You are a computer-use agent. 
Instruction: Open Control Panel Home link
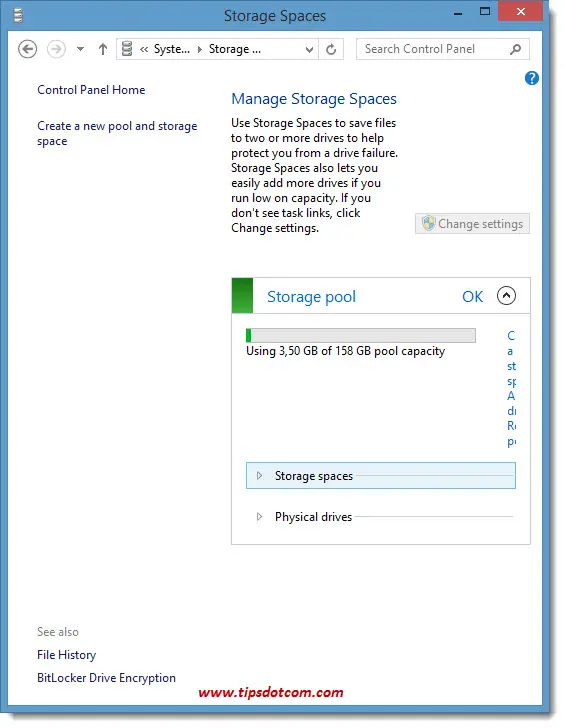[x=91, y=90]
